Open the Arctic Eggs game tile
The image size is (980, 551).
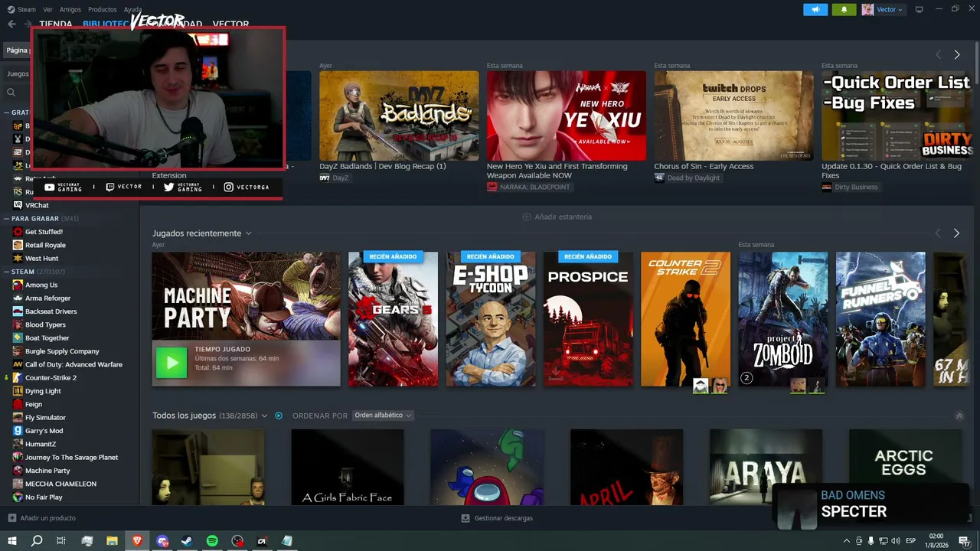click(905, 467)
